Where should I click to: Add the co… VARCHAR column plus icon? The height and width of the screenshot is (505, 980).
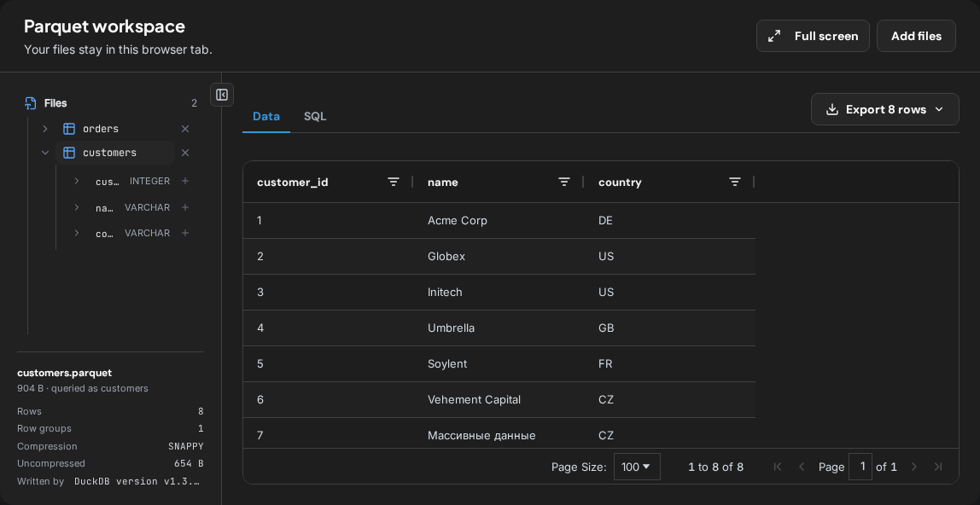pos(185,233)
